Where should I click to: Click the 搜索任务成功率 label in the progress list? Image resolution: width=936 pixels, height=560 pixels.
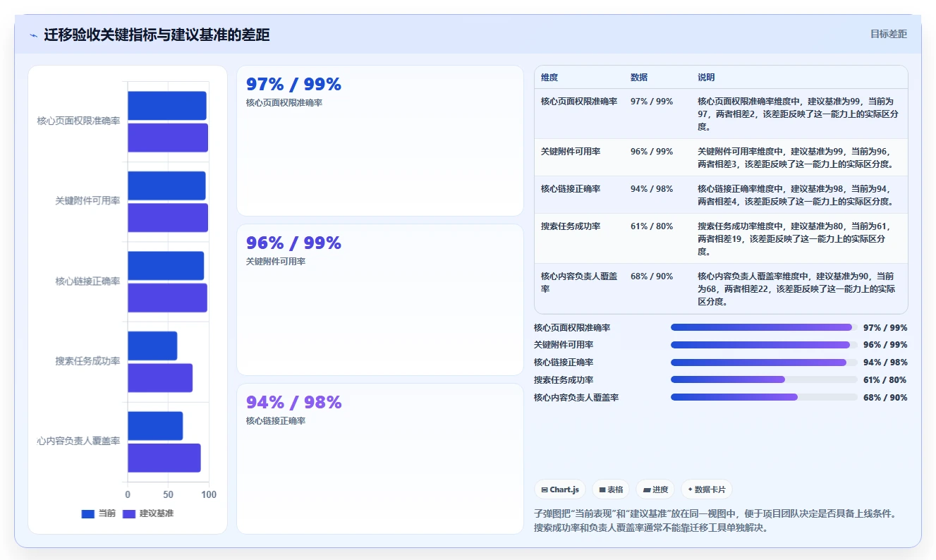[564, 380]
